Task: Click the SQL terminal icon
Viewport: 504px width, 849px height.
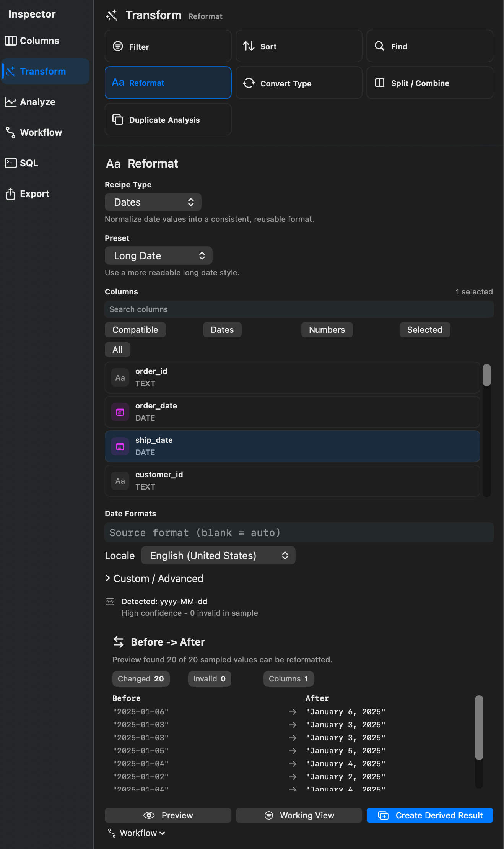Action: pos(11,163)
